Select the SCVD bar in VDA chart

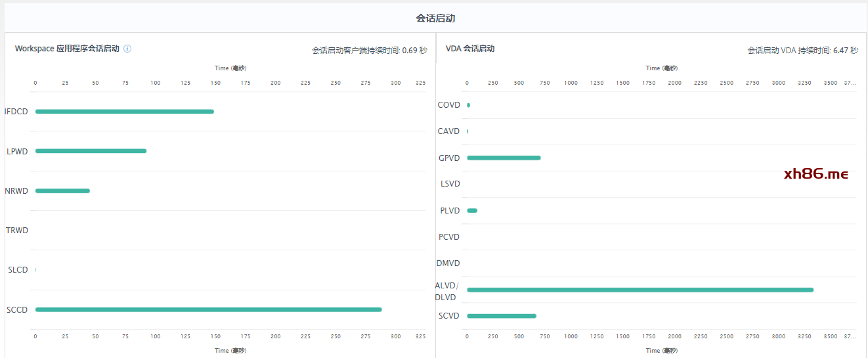pyautogui.click(x=501, y=316)
